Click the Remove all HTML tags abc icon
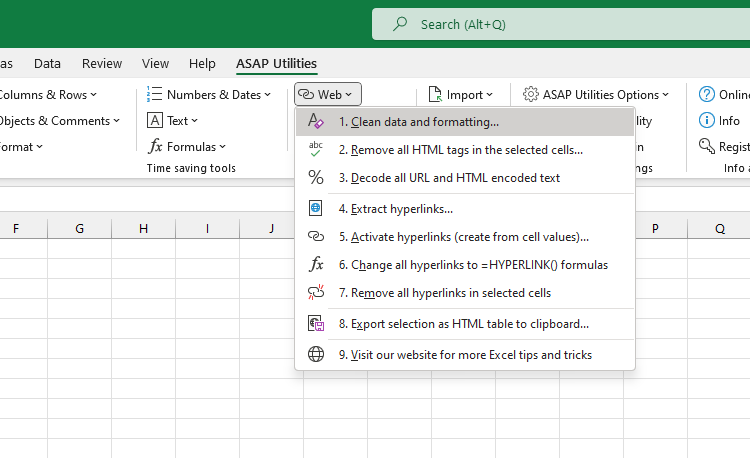The image size is (750, 458). (316, 149)
